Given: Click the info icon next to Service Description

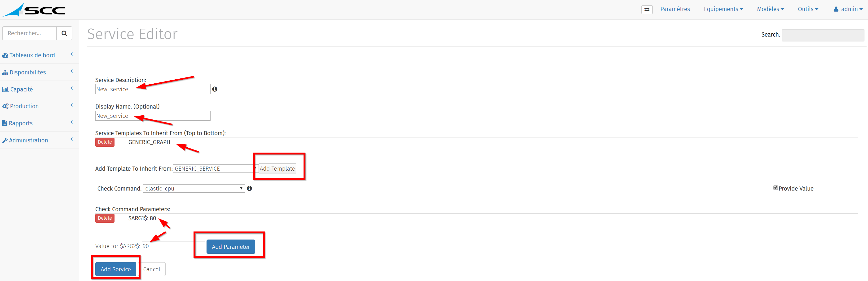Looking at the screenshot, I should click(x=215, y=89).
